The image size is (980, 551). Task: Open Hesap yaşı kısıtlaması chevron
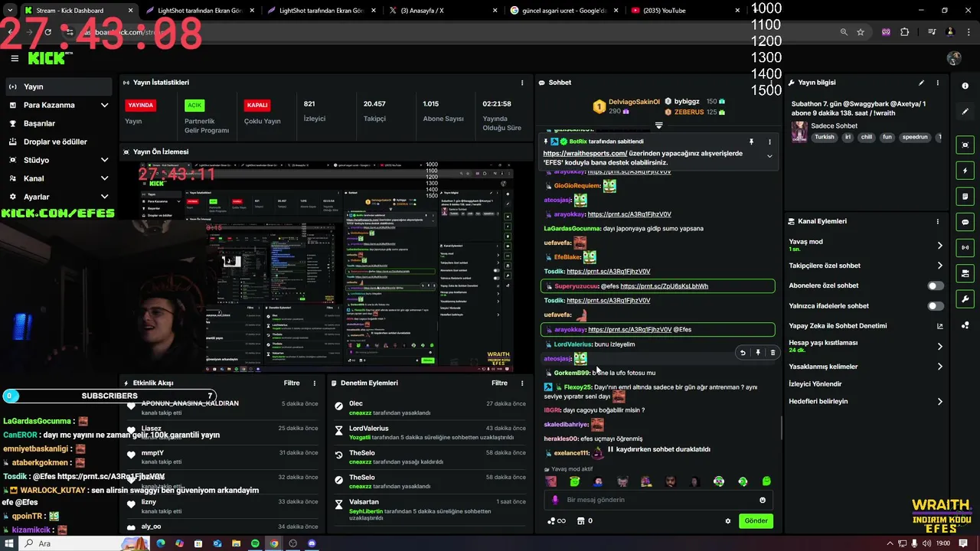pyautogui.click(x=940, y=347)
